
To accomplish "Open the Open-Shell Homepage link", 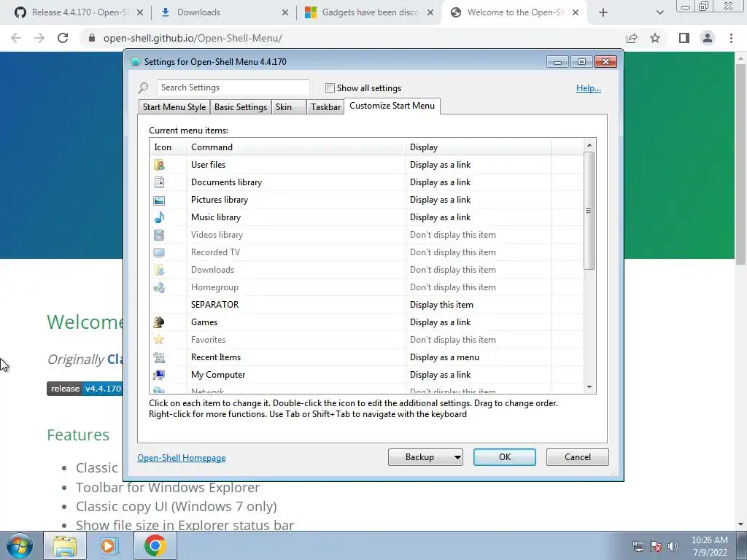I will pyautogui.click(x=182, y=458).
